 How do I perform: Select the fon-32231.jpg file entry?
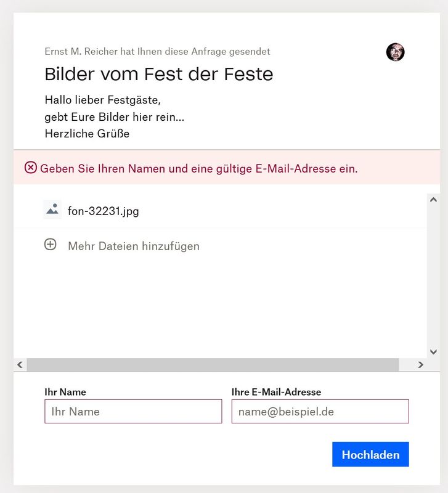tap(103, 211)
